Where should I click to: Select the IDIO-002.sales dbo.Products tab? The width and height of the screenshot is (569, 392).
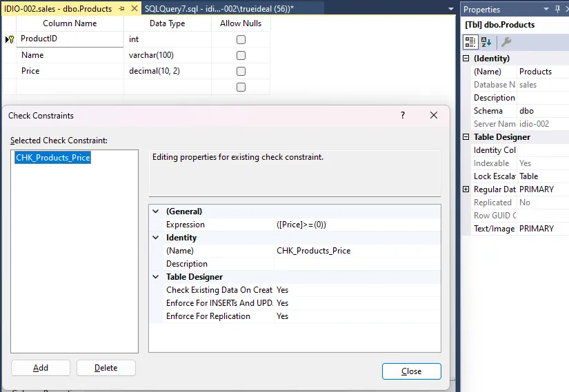58,9
